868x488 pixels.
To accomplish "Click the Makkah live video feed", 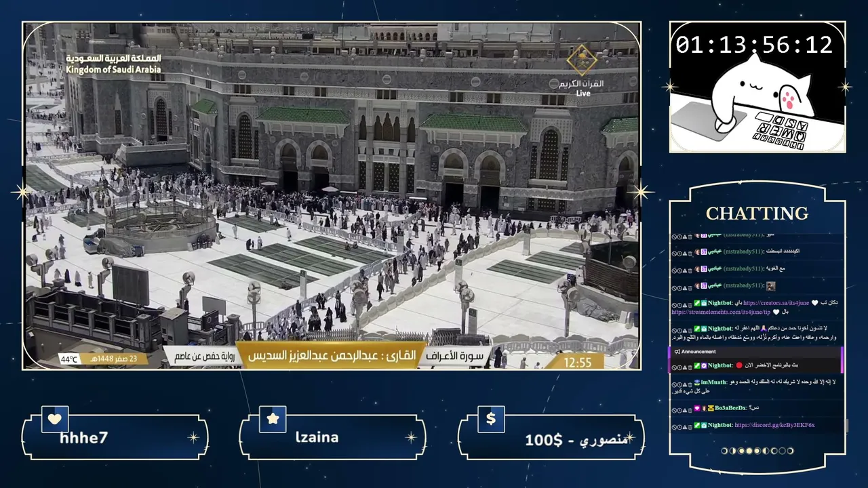I will tap(332, 196).
